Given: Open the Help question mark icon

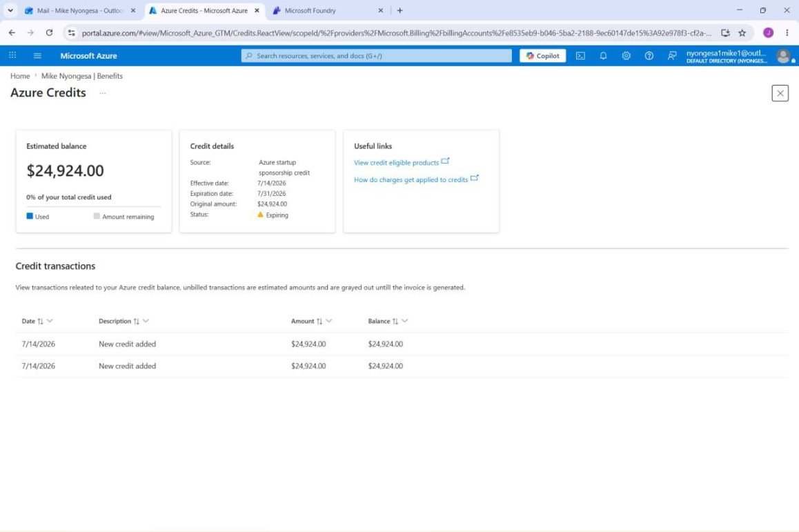Looking at the screenshot, I should [649, 55].
